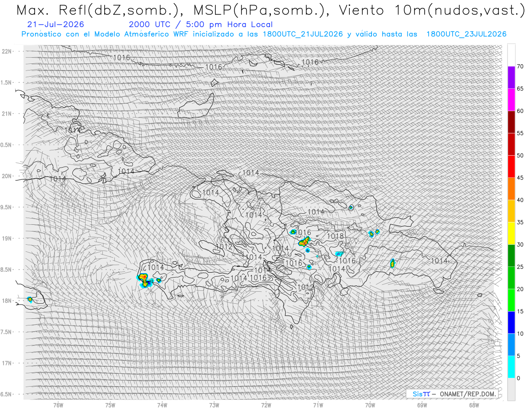Click the purple 65–70 dBZ color swatch

pos(511,78)
